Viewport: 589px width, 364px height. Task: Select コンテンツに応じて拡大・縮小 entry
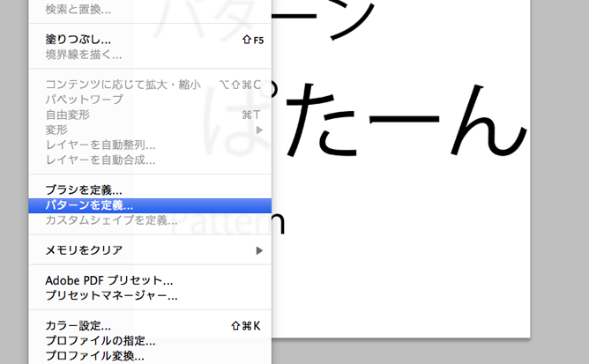coord(150,85)
